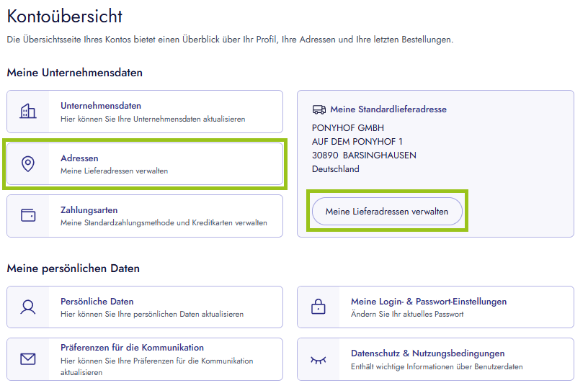This screenshot has height=388, width=588.
Task: Click the envelope icon for Kommunikation preferences
Action: click(28, 359)
